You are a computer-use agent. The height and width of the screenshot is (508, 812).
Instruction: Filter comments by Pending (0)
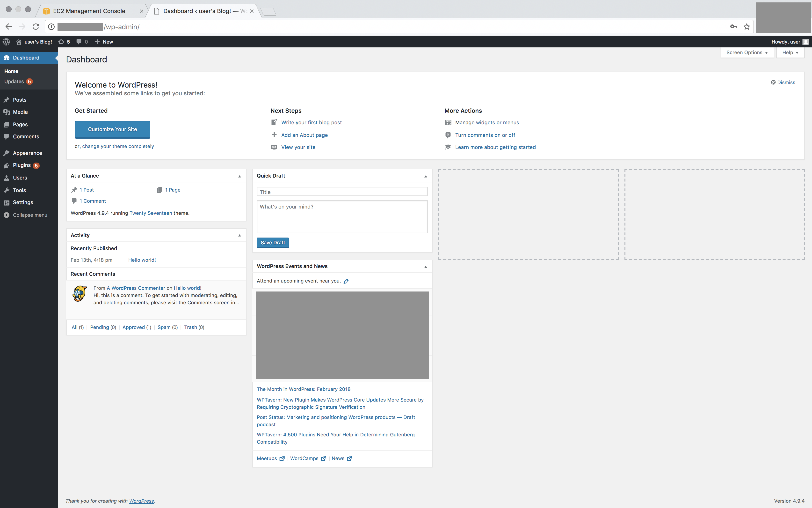(103, 327)
